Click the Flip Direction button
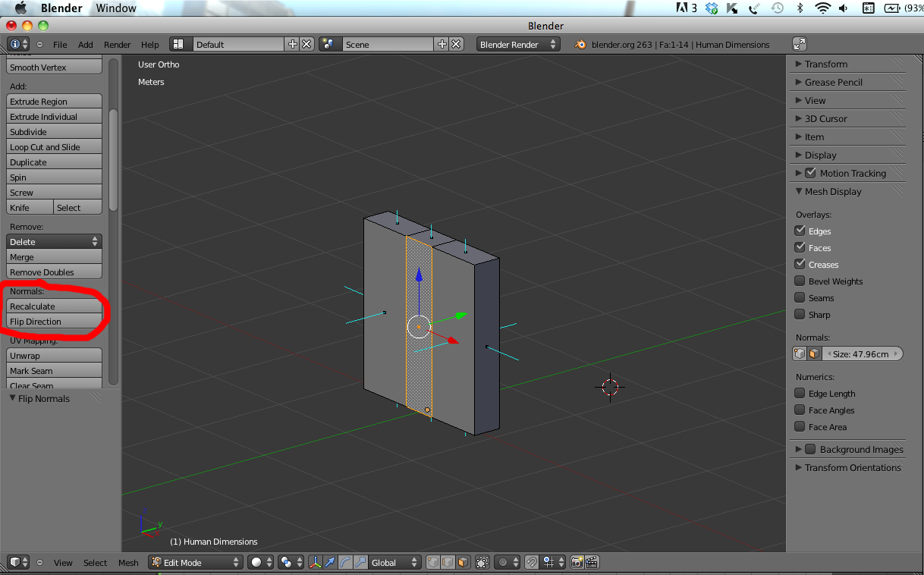924x575 pixels. coord(54,321)
